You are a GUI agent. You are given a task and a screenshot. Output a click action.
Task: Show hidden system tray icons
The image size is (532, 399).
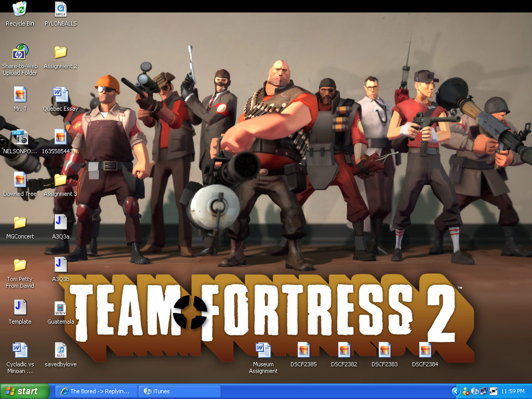pyautogui.click(x=456, y=391)
